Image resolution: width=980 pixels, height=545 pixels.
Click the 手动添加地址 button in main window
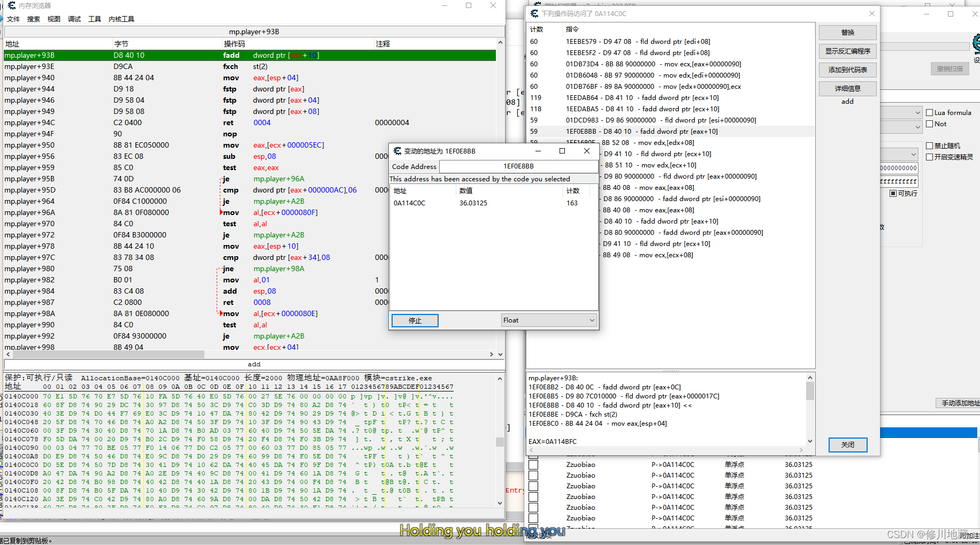coord(959,403)
